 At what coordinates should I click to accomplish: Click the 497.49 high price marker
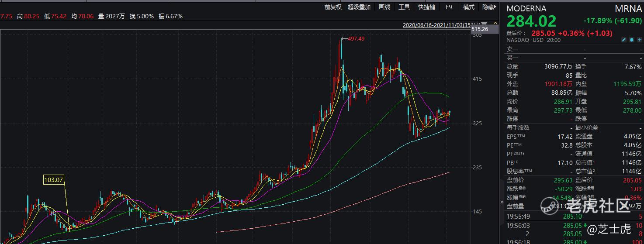click(356, 39)
